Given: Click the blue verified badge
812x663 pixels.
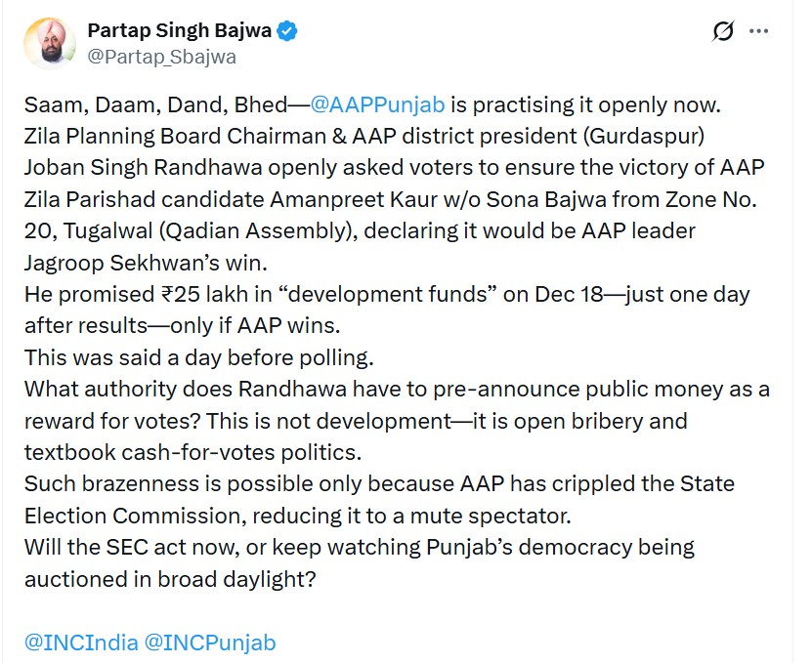Looking at the screenshot, I should (x=287, y=31).
